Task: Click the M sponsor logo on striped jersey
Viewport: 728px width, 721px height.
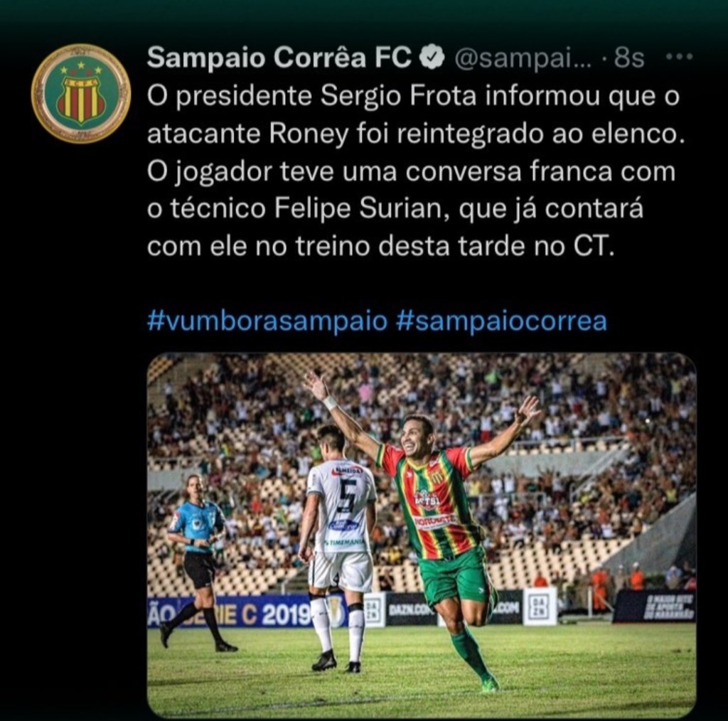Action: pos(437,478)
